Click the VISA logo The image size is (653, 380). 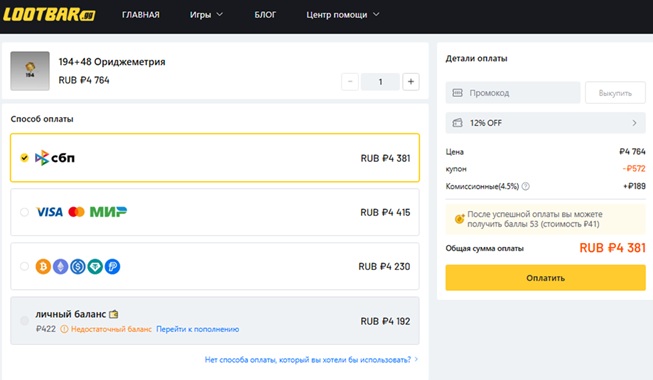49,212
